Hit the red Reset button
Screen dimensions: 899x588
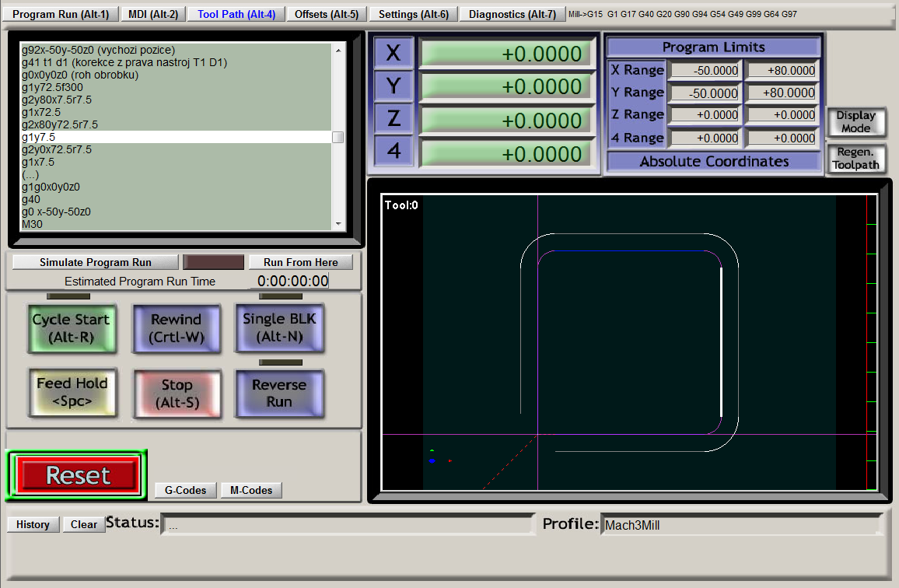pyautogui.click(x=78, y=474)
